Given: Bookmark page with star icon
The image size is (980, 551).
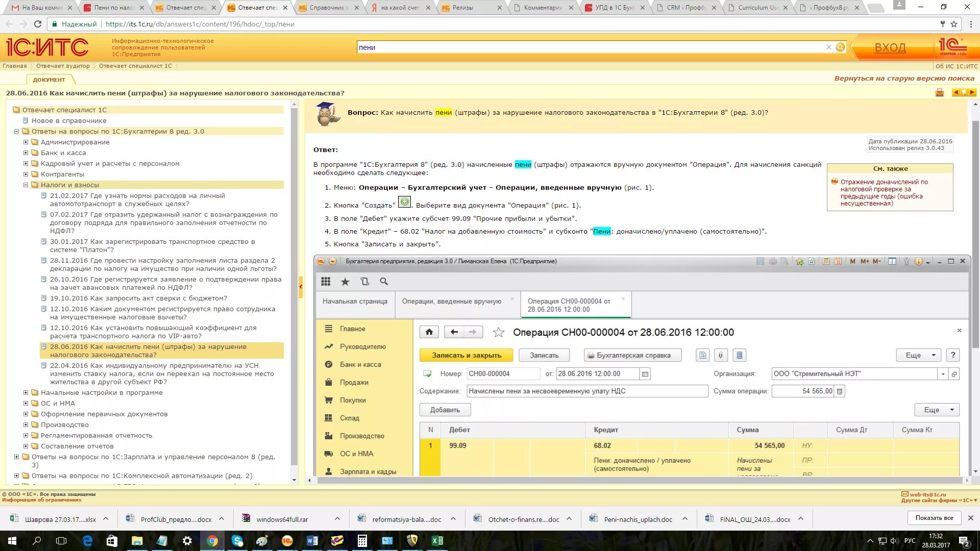Looking at the screenshot, I should 953,24.
